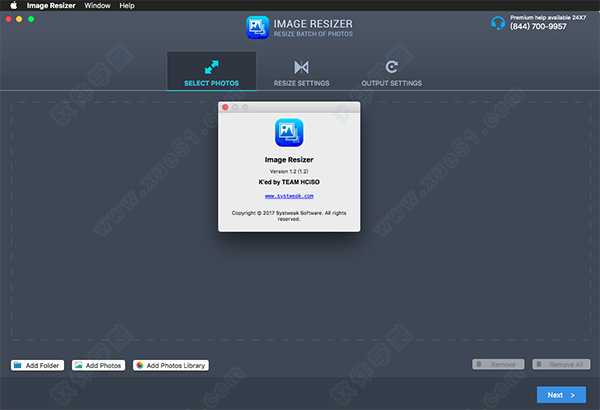Switch to the Select Photos tab
This screenshot has height=410, width=600.
click(x=211, y=71)
